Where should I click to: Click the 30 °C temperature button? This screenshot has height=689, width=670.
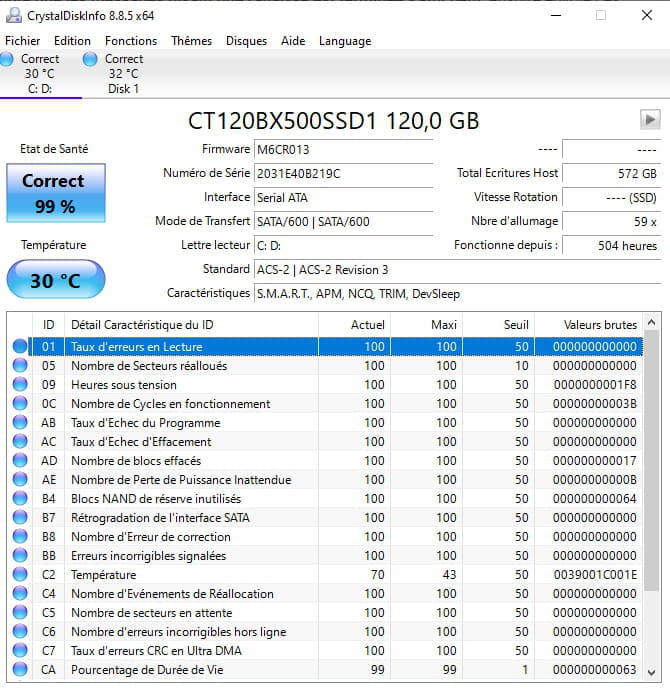point(56,279)
